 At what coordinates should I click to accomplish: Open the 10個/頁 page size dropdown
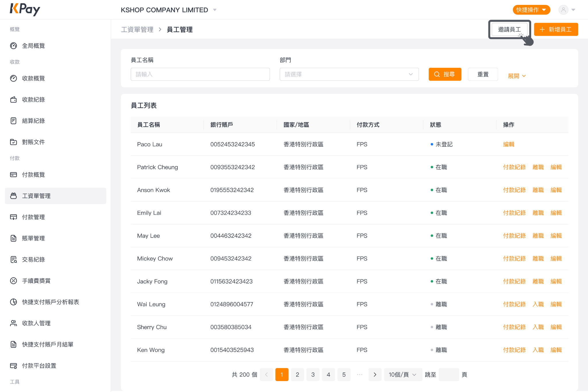[x=403, y=374]
